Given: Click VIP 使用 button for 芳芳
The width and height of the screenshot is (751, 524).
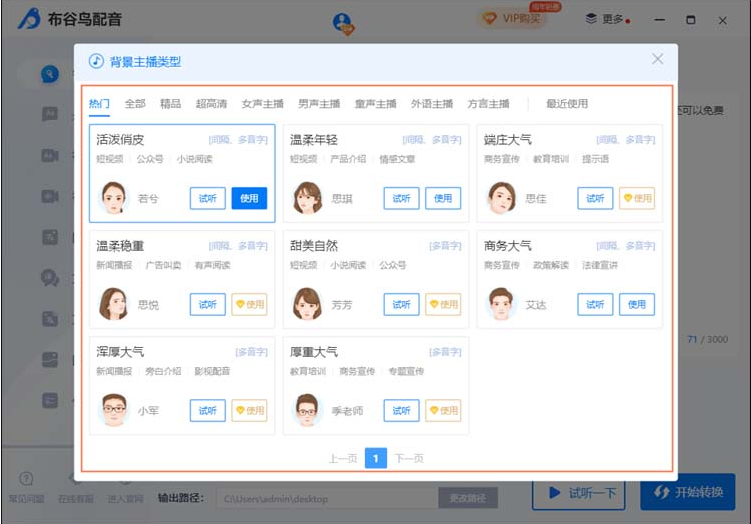Looking at the screenshot, I should pos(443,304).
